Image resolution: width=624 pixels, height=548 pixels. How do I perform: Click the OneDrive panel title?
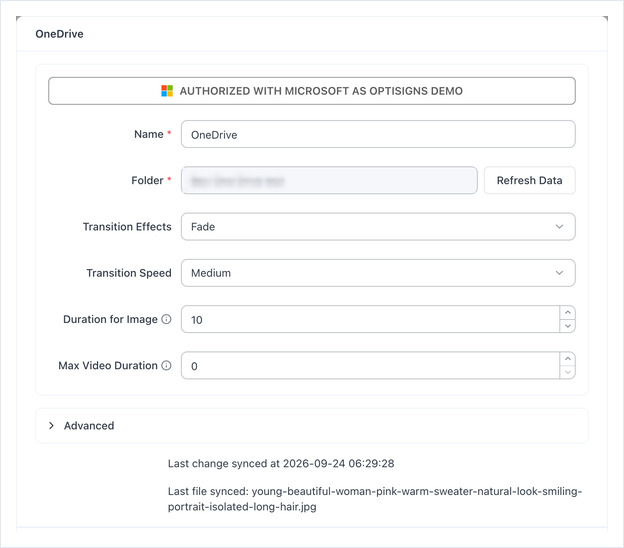pyautogui.click(x=59, y=34)
